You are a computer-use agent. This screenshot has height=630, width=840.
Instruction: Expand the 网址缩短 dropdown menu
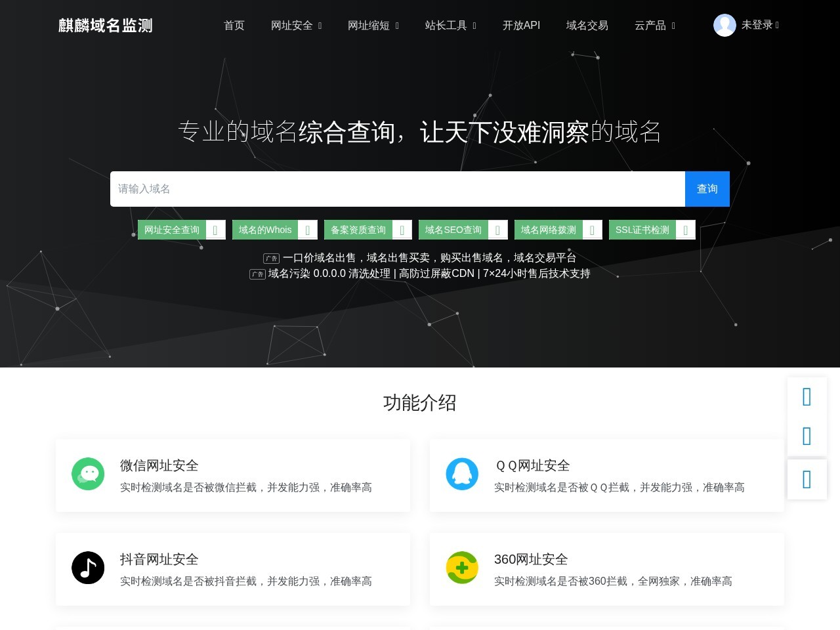[373, 26]
